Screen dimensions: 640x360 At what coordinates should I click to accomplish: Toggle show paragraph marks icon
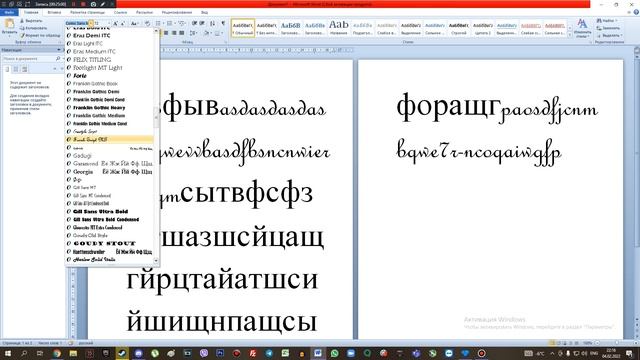pyautogui.click(x=223, y=23)
